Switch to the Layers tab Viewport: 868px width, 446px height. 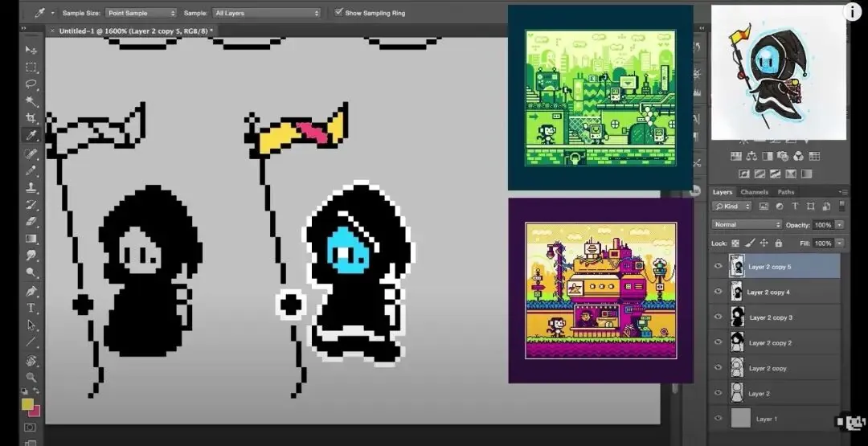coord(723,192)
